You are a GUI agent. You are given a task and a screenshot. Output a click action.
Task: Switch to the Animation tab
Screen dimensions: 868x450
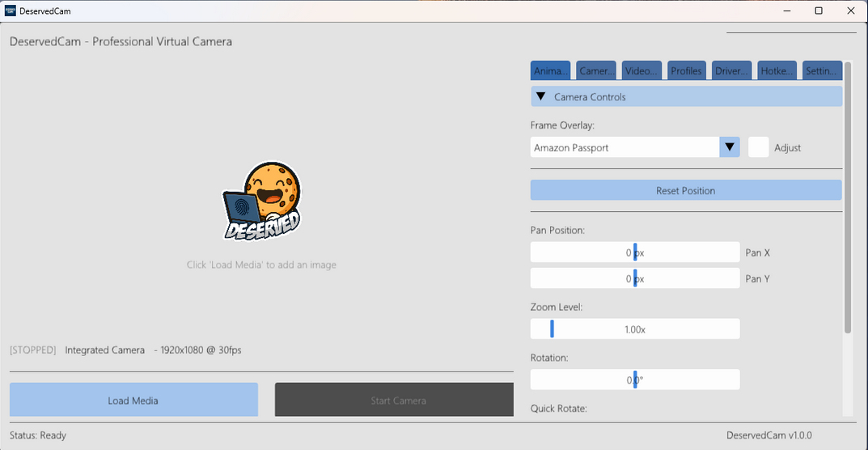pos(551,71)
